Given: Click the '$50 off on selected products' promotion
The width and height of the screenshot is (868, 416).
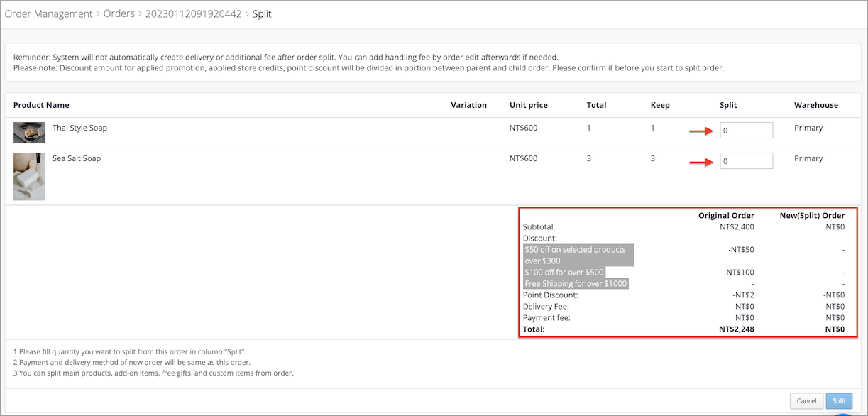Looking at the screenshot, I should coord(578,256).
